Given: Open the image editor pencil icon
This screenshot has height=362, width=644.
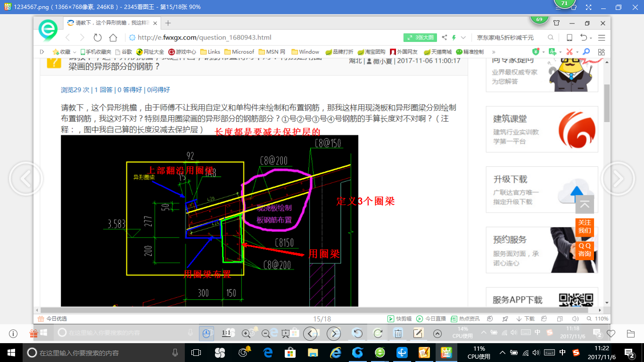Looking at the screenshot, I should pyautogui.click(x=418, y=334).
